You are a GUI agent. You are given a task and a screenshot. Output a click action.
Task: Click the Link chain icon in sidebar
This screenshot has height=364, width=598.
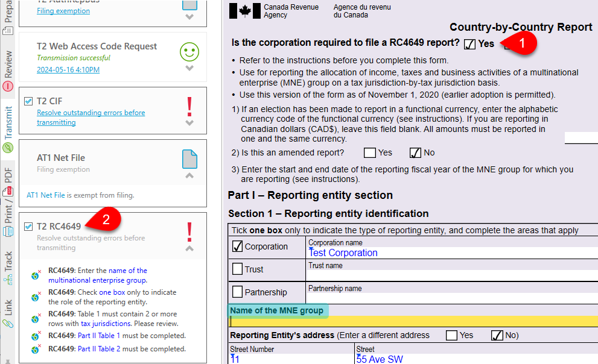[x=8, y=324]
